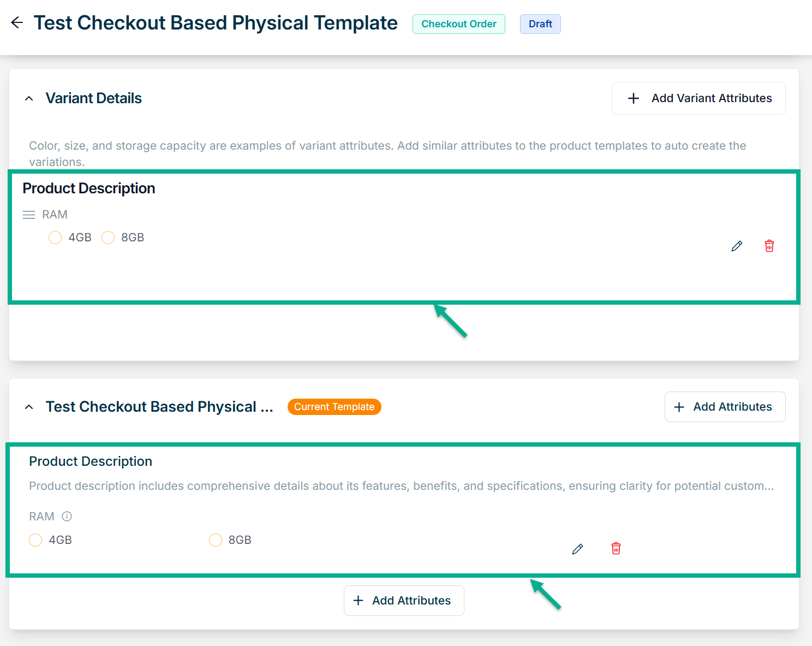Viewport: 812px width, 646px height.
Task: Collapse the Variant Details section
Action: click(29, 99)
